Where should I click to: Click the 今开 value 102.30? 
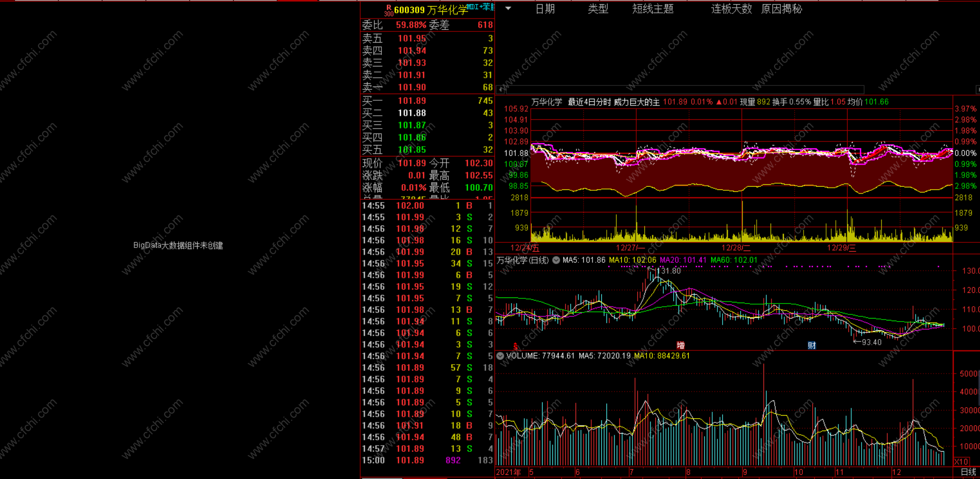tap(479, 163)
